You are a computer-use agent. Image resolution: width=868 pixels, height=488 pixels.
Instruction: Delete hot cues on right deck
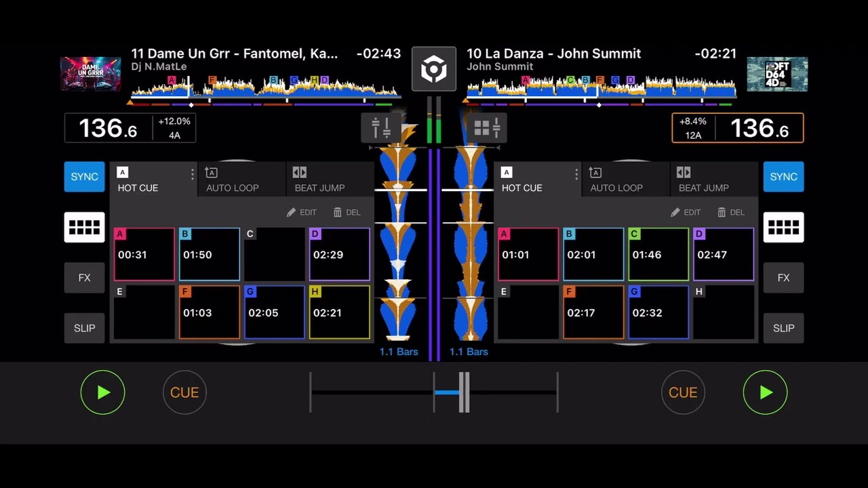731,212
